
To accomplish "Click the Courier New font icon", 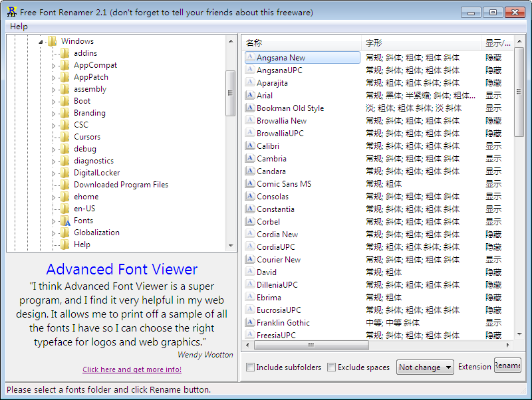I will coord(250,259).
